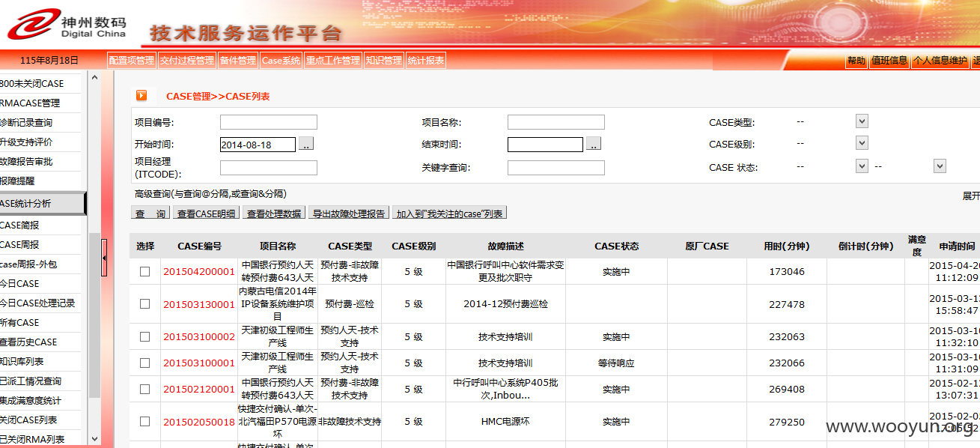Screen dimensions: 980x448
Task: Collapse the left sidebar with the splitter arrow
Action: [104, 258]
